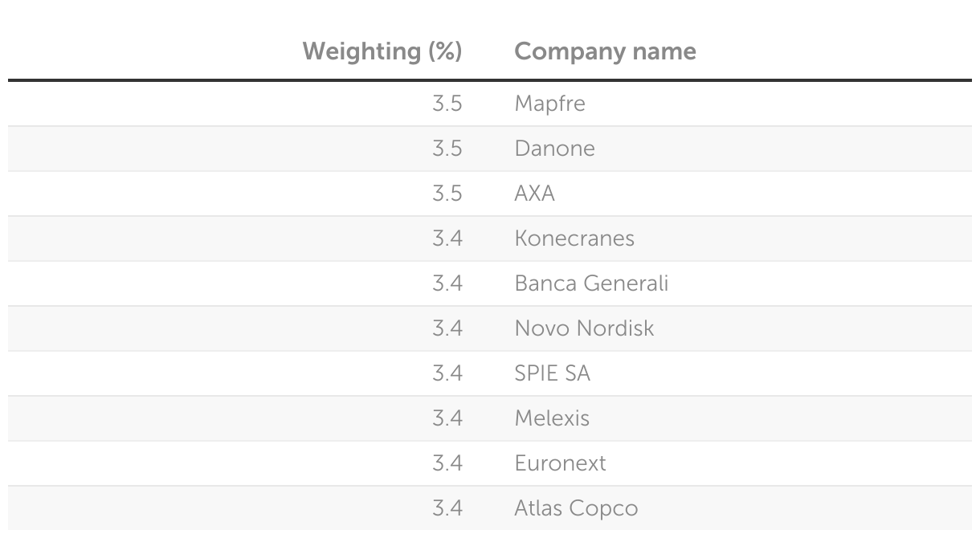Select the Novo Nordisk entry

click(x=584, y=328)
